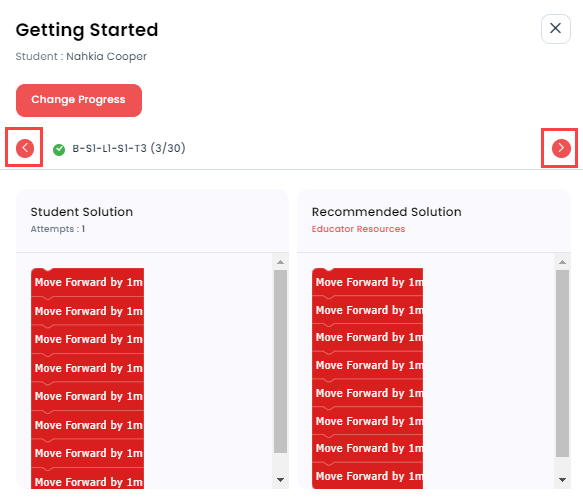Go to the previous task with left arrow

(25, 148)
